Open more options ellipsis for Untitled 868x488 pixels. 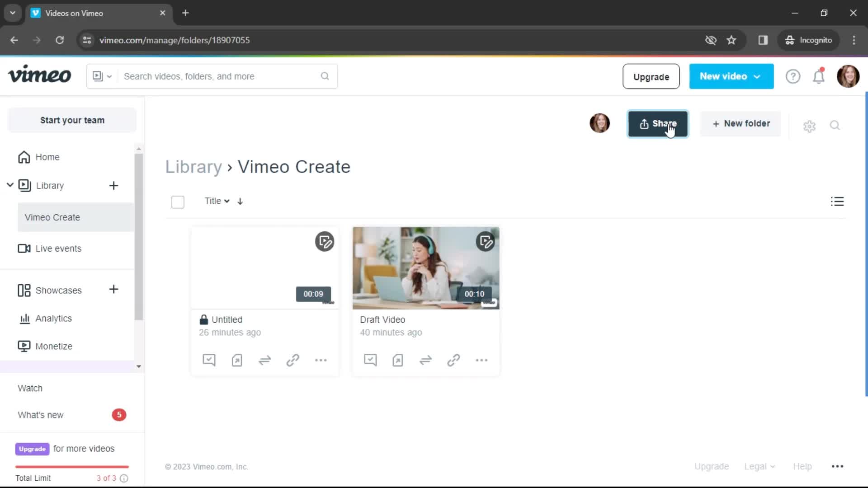(x=321, y=360)
